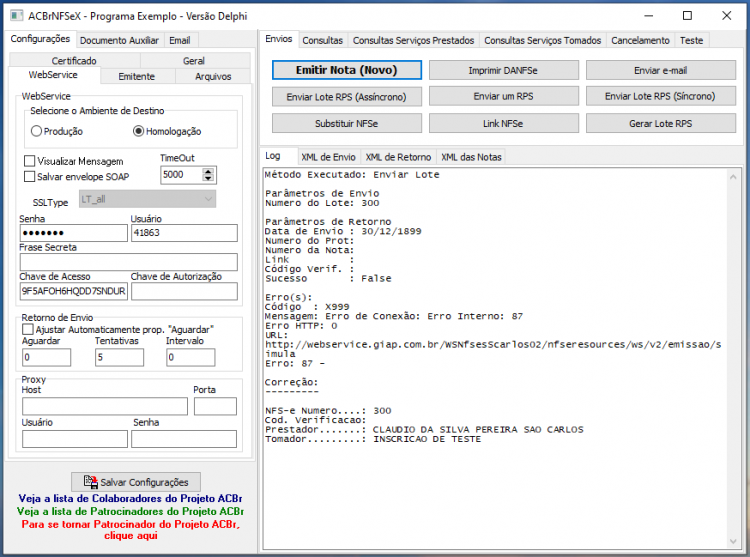750x557 pixels.
Task: Click the Proxy Host field
Action: [x=105, y=406]
